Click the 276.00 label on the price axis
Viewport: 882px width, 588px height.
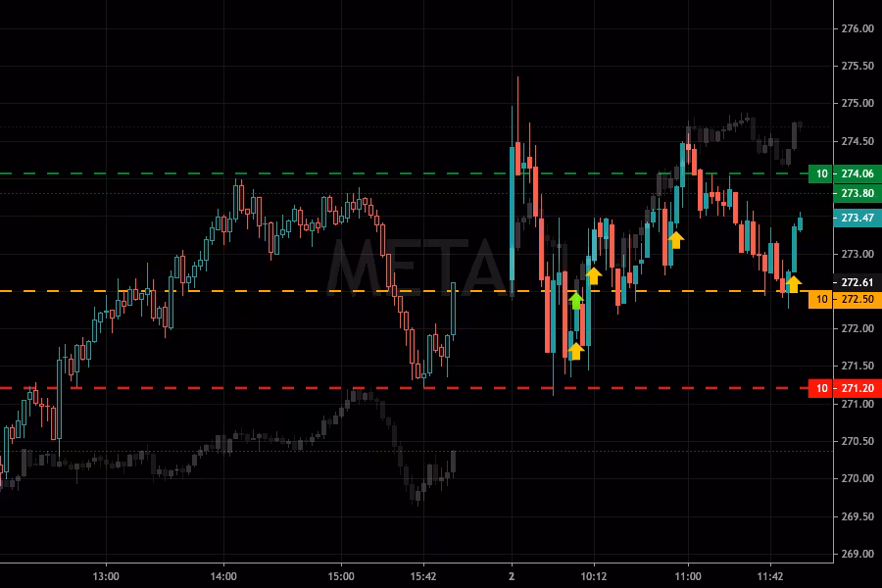(857, 29)
